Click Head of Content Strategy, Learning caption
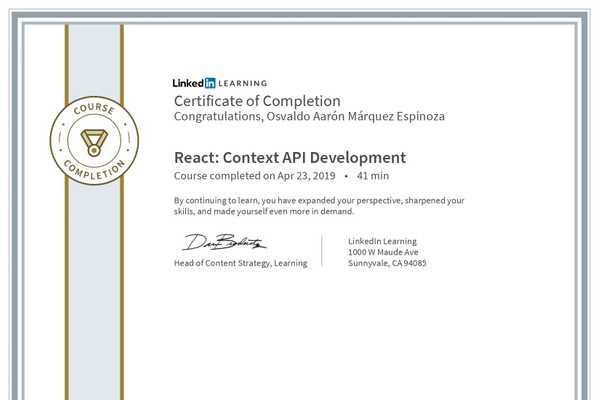Screen dimensions: 600x400 241,263
